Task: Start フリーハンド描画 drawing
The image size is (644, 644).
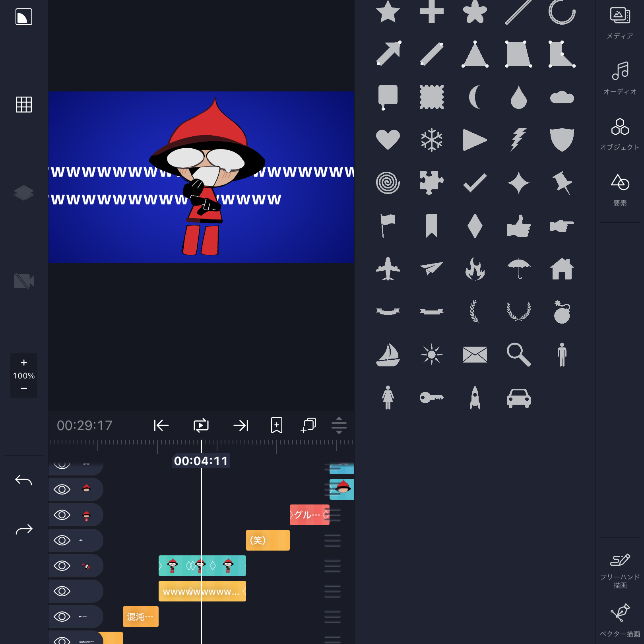Action: point(619,570)
